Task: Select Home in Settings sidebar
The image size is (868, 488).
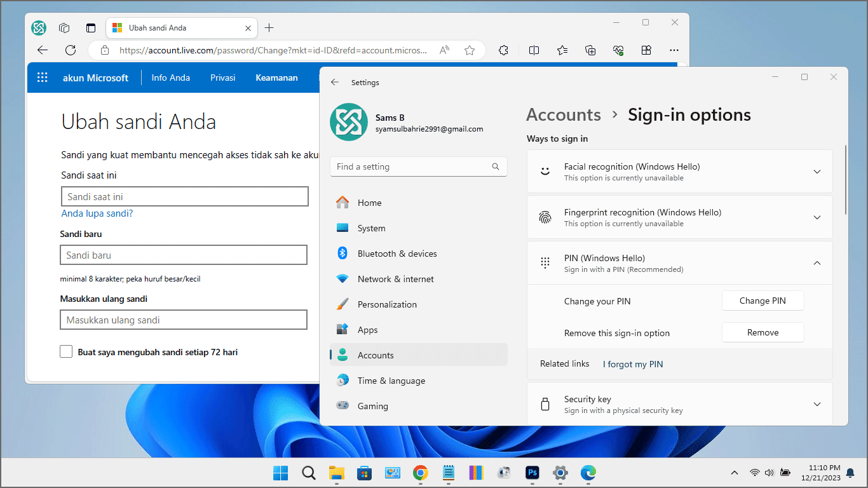Action: pyautogui.click(x=419, y=203)
